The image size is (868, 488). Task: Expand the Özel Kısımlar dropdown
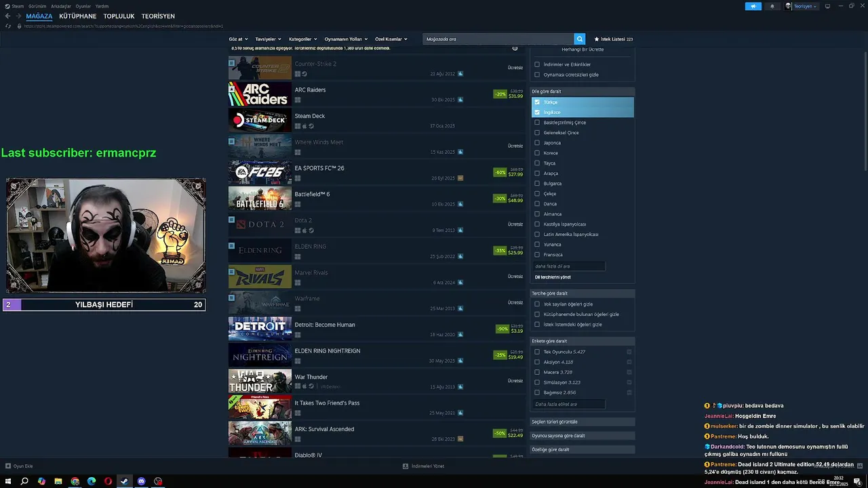391,39
